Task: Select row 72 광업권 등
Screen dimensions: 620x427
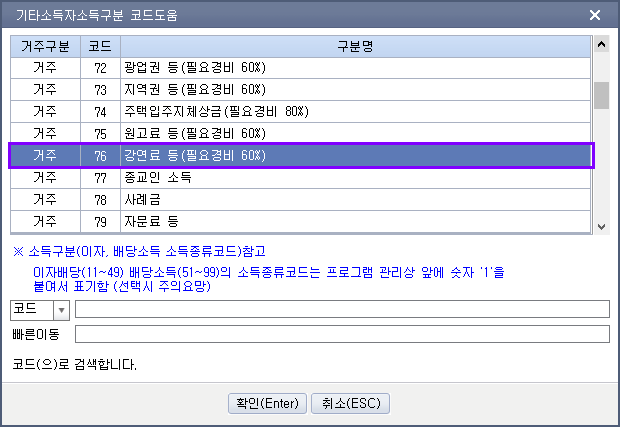Action: click(300, 68)
